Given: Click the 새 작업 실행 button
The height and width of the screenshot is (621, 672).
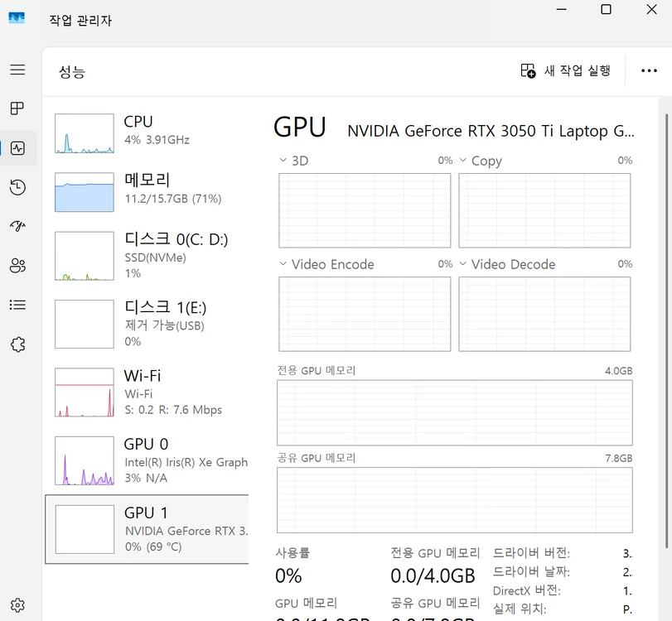Looking at the screenshot, I should click(x=565, y=70).
